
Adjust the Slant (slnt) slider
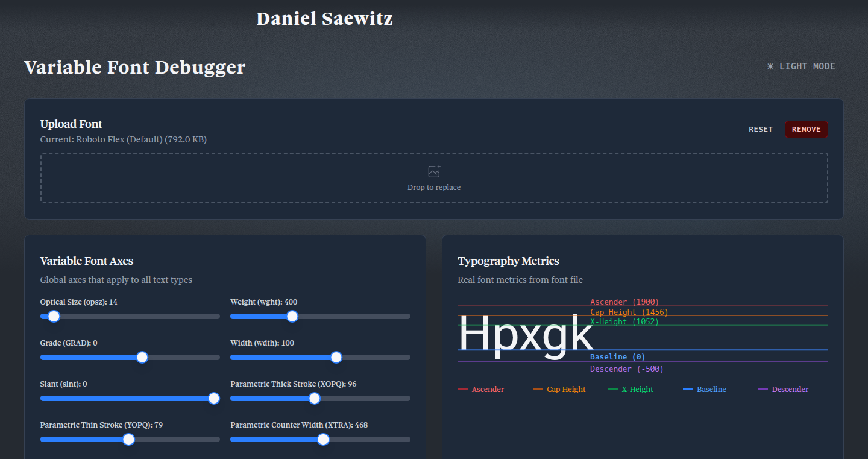(x=130, y=398)
